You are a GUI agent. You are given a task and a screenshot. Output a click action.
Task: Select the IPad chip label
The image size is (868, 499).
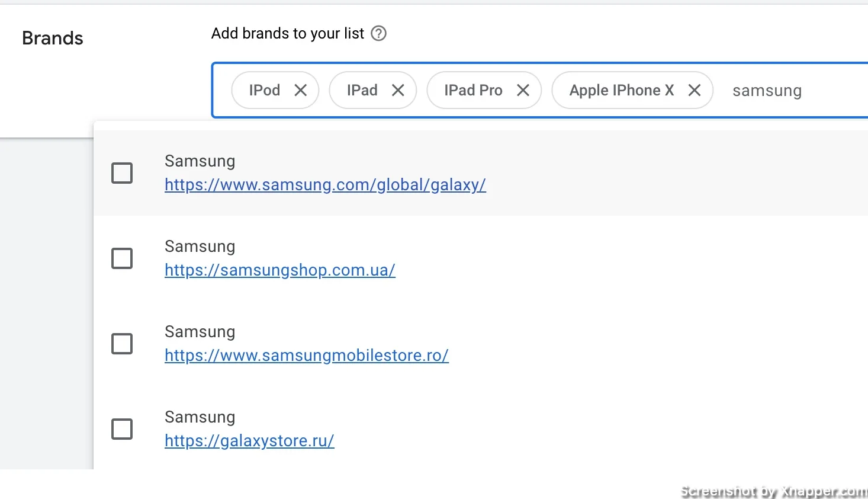(362, 90)
